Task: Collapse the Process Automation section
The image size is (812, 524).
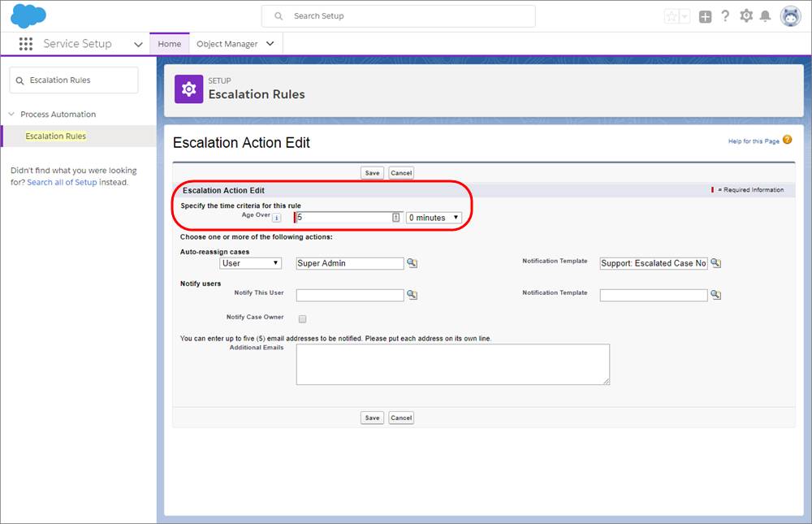Action: coord(11,114)
